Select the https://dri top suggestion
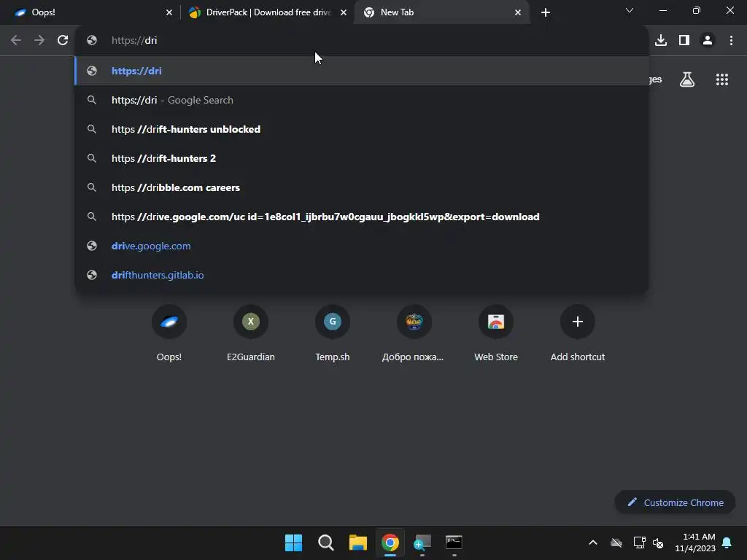The width and height of the screenshot is (747, 560). (362, 71)
